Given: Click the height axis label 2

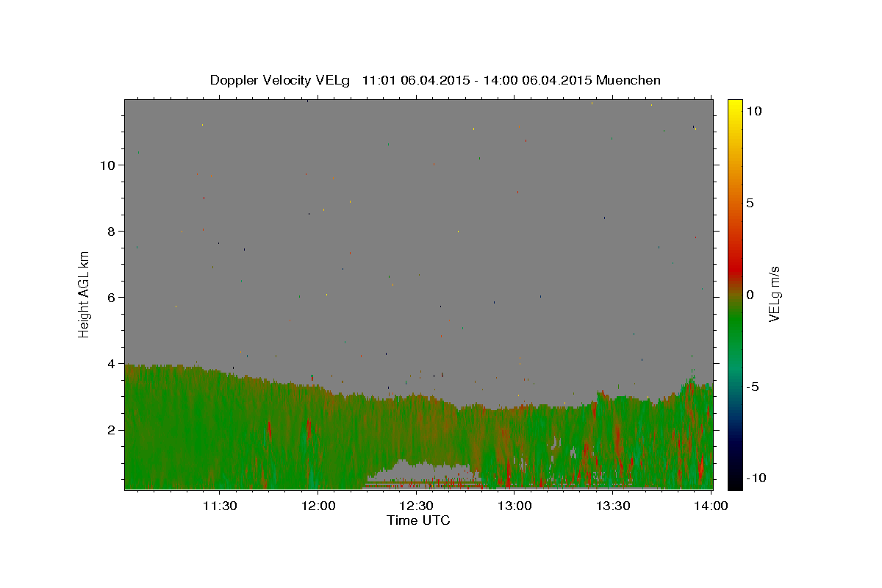Looking at the screenshot, I should click(x=112, y=430).
